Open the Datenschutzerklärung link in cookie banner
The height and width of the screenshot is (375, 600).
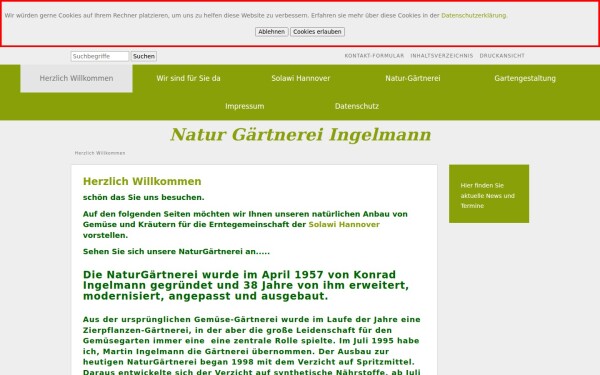473,16
